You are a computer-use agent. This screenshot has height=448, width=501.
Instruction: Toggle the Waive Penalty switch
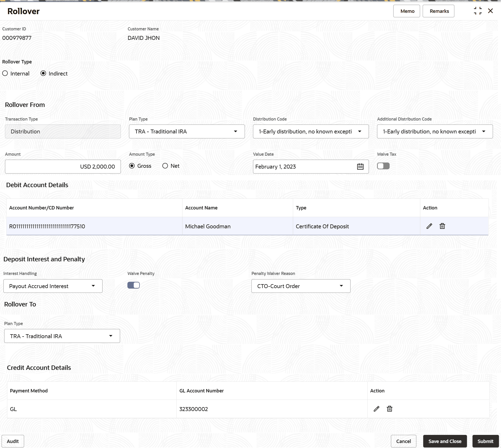pos(134,285)
